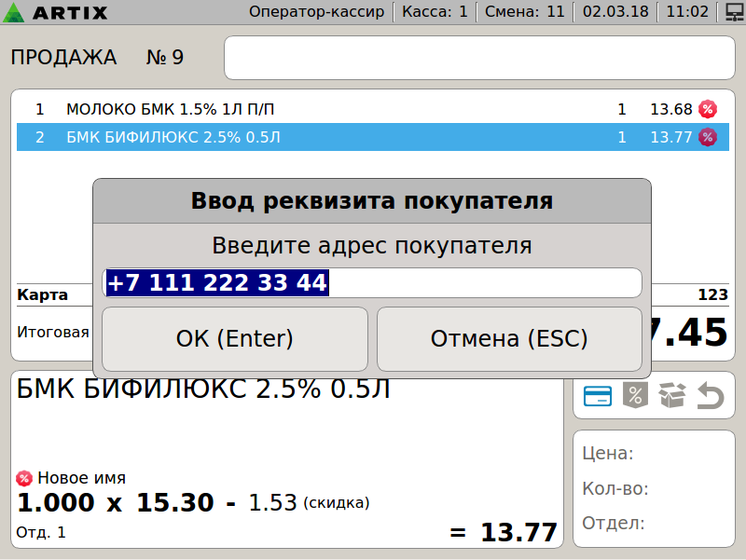
Task: Click the Новое имя discount name text
Action: point(81,478)
